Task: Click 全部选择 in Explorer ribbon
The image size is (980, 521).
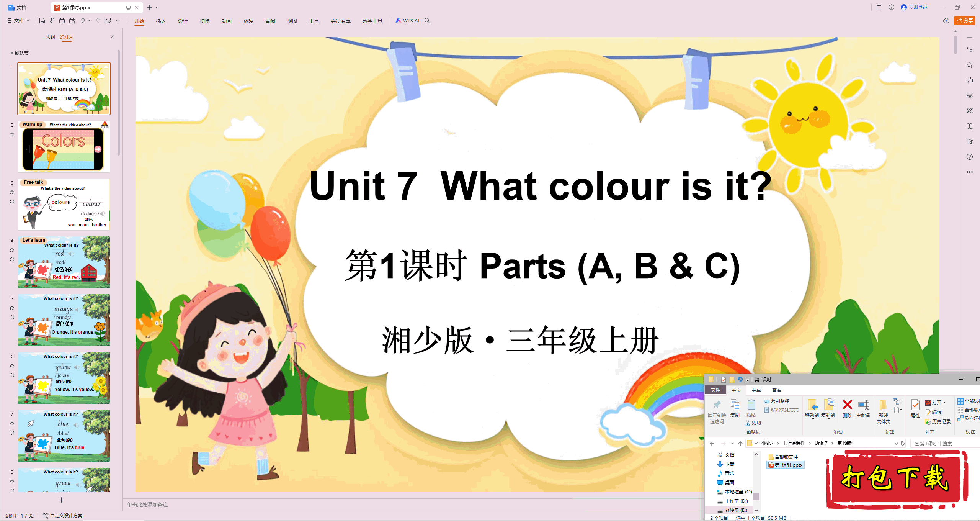Action: [969, 401]
